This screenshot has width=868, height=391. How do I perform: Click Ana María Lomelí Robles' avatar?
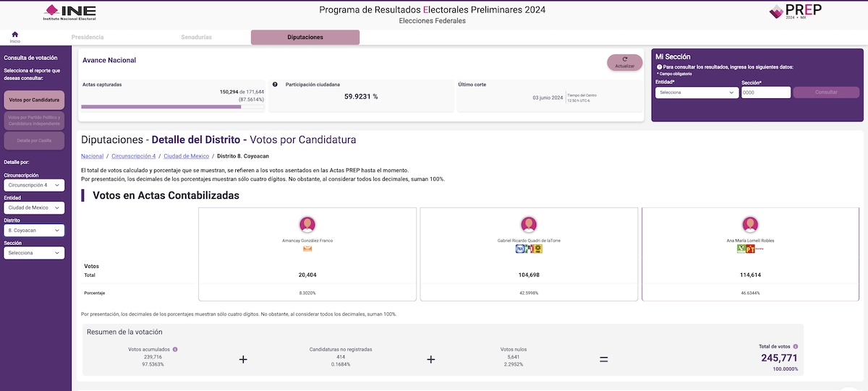tap(750, 224)
